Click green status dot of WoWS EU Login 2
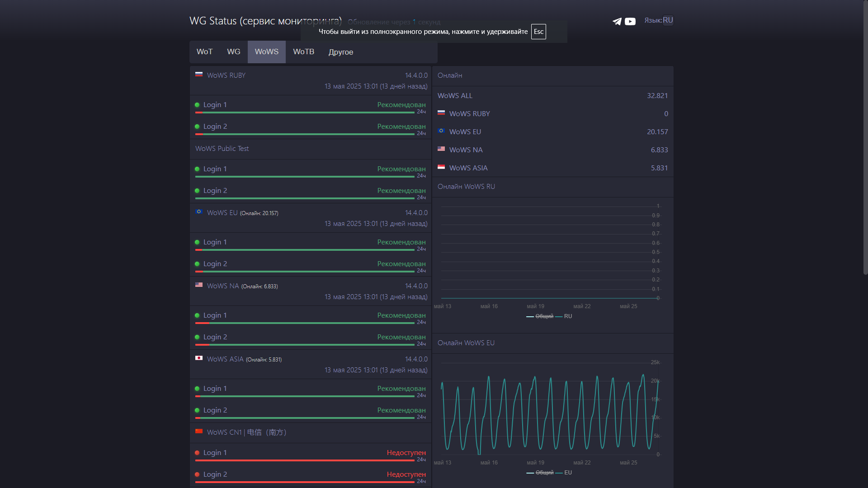 pyautogui.click(x=197, y=264)
